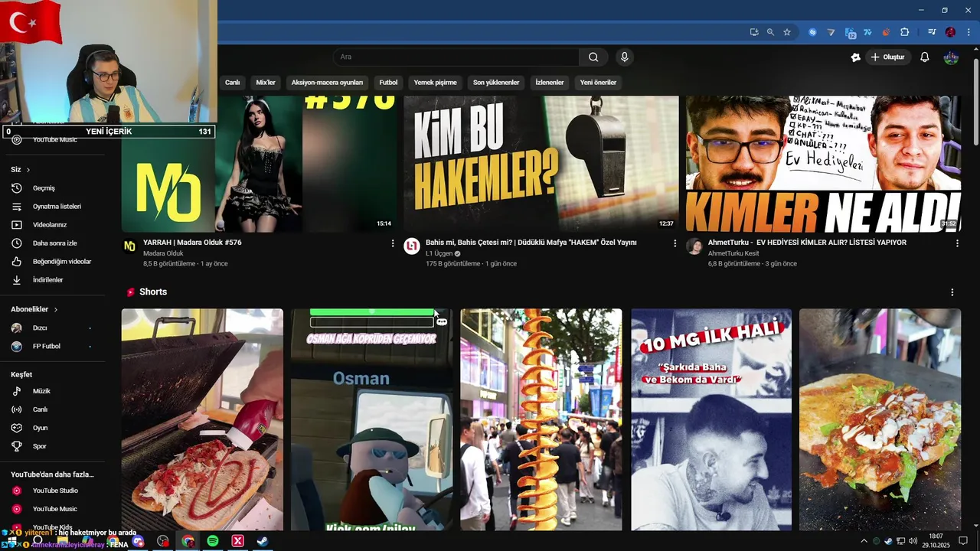Open Chrome media controls icon

(932, 32)
